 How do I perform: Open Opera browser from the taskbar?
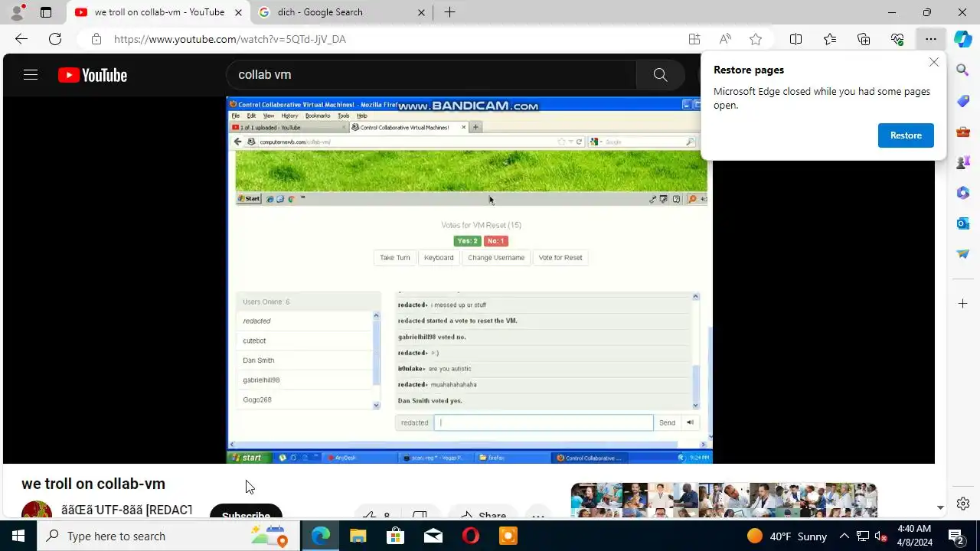click(x=470, y=536)
